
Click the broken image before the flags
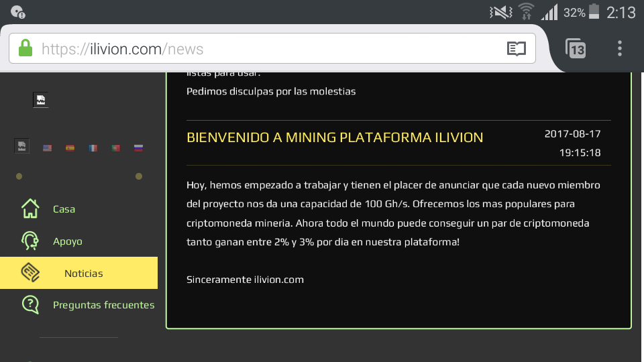[21, 146]
